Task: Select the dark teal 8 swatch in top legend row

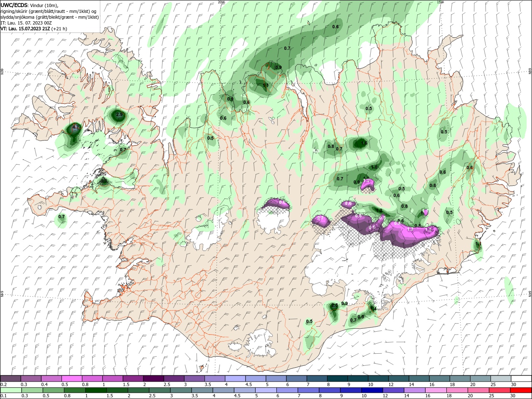Action: (337, 379)
